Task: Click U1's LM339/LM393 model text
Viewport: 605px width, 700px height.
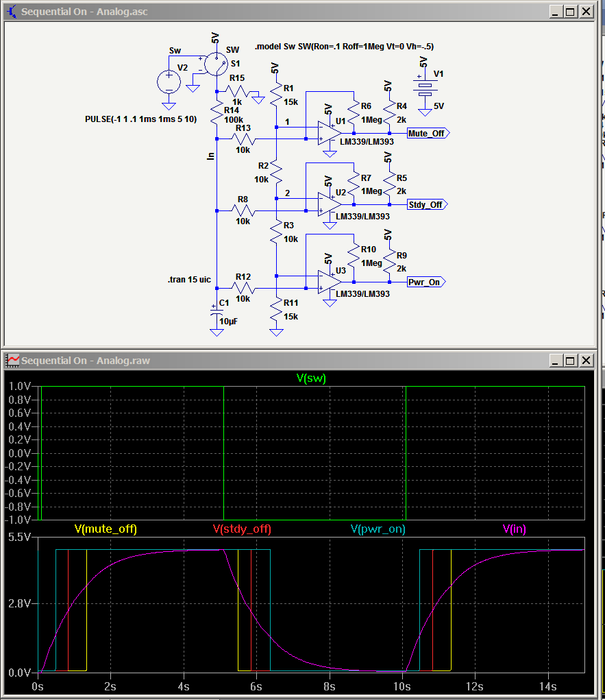Action: click(367, 142)
